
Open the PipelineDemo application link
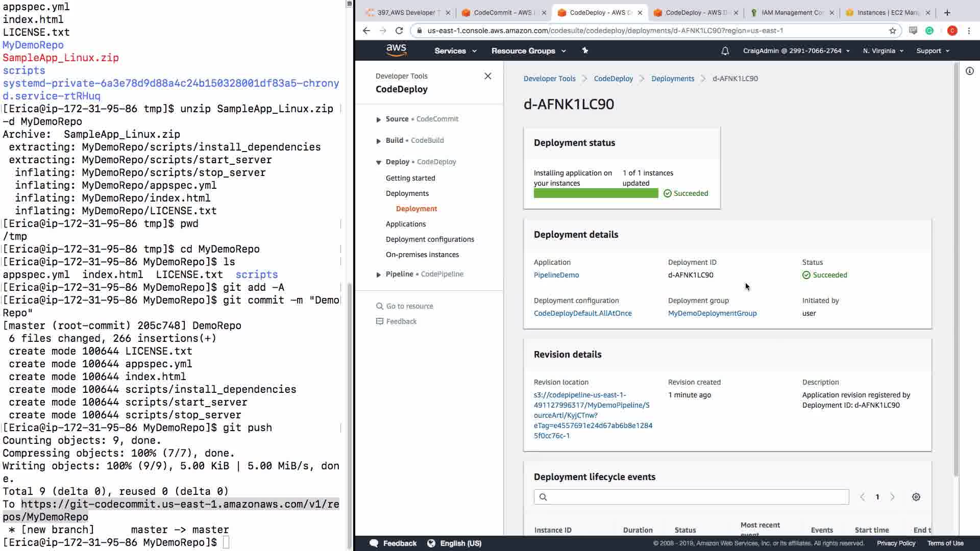556,275
